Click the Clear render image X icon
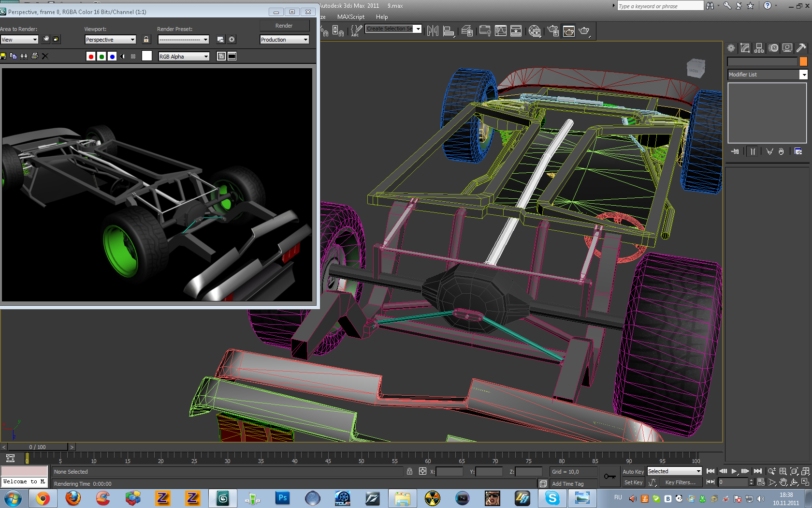Viewport: 812px width, 508px height. click(45, 56)
